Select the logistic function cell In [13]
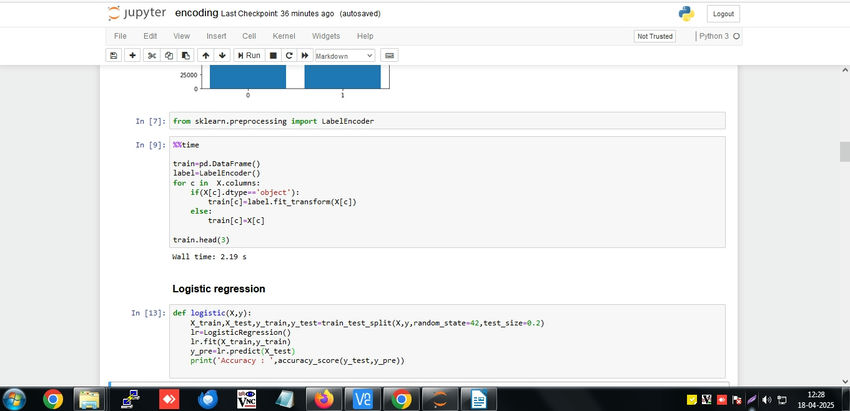 click(x=447, y=341)
